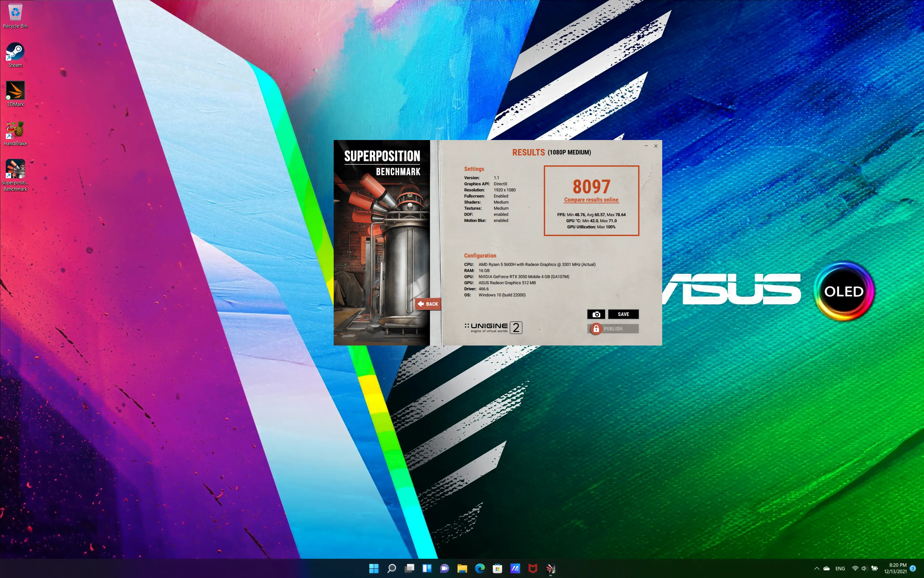Image resolution: width=924 pixels, height=578 pixels.
Task: Expand the hidden system tray icons
Action: pos(816,568)
